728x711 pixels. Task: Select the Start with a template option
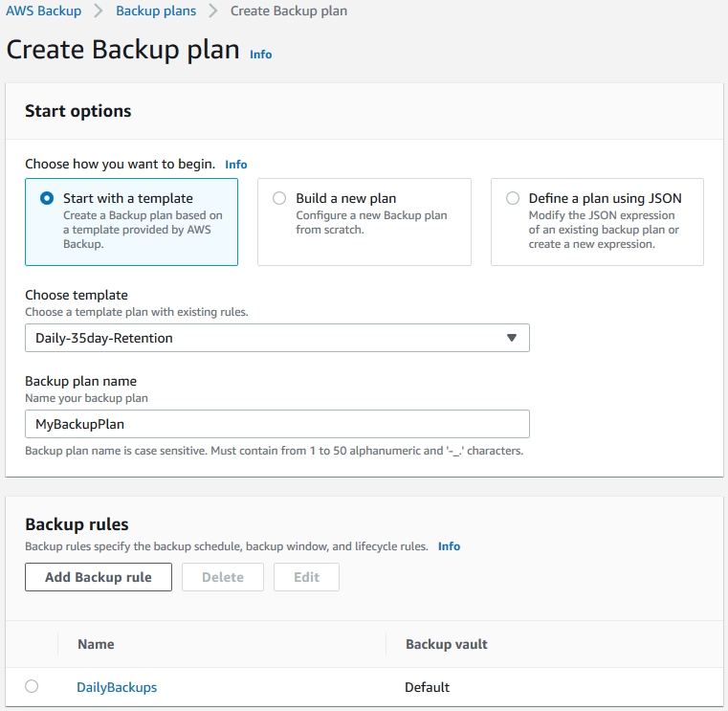pos(47,199)
